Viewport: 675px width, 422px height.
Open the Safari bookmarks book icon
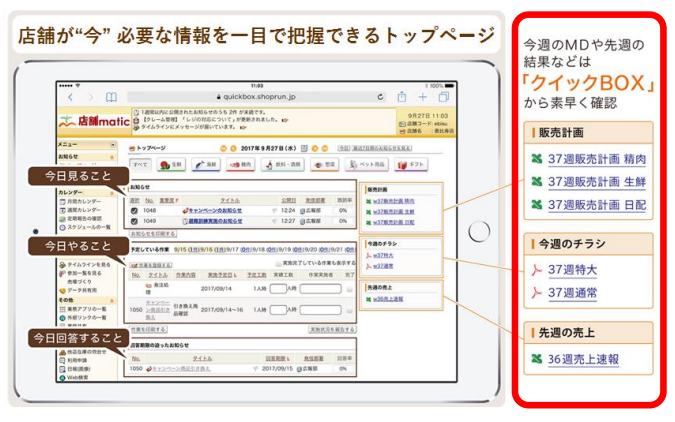coord(111,97)
